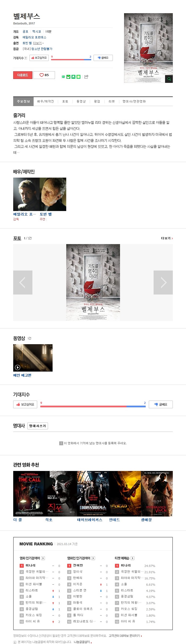Image resolution: width=186 pixels, height=644 pixels.
Task: Click the 명대사쓰기 button
Action: 37,426
